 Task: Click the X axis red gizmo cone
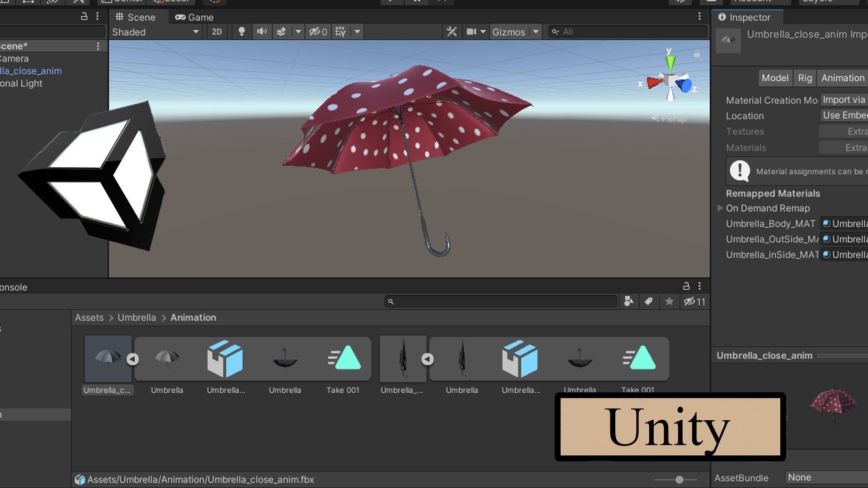(x=654, y=82)
